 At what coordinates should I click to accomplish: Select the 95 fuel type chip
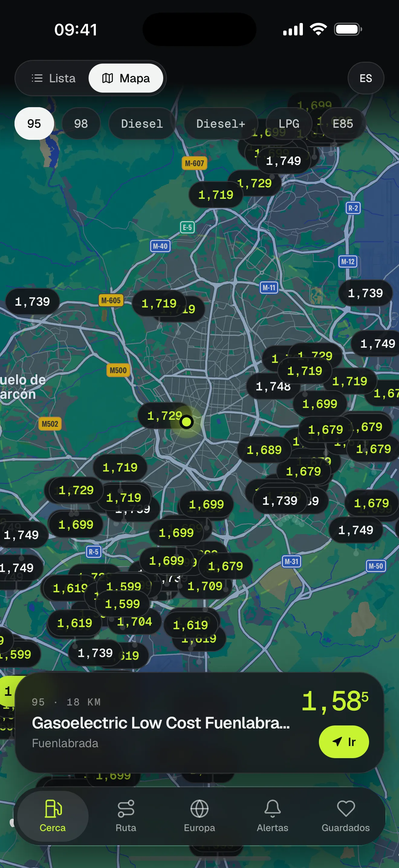(34, 123)
